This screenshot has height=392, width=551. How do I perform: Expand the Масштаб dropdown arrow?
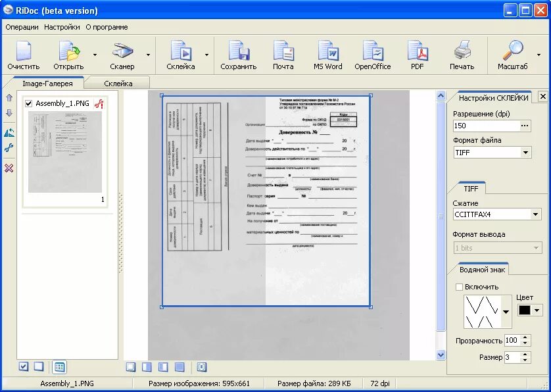tap(539, 55)
